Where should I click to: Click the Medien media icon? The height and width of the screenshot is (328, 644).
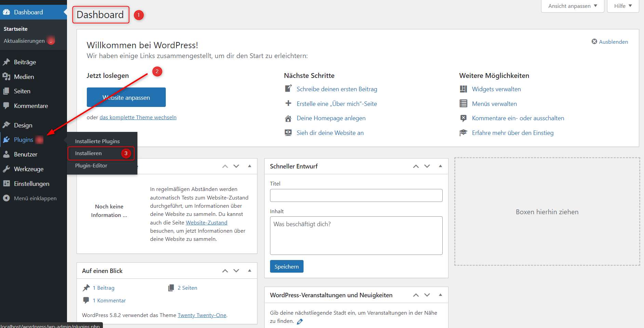point(6,77)
